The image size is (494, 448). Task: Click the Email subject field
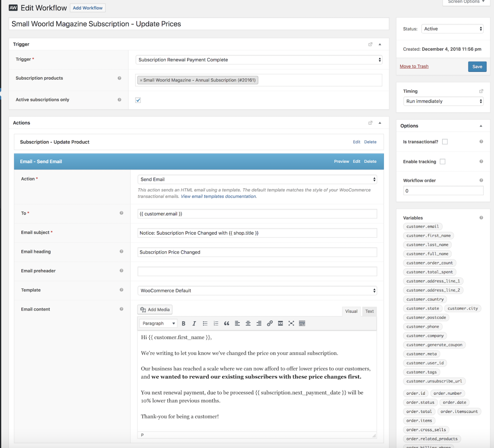[x=257, y=233]
